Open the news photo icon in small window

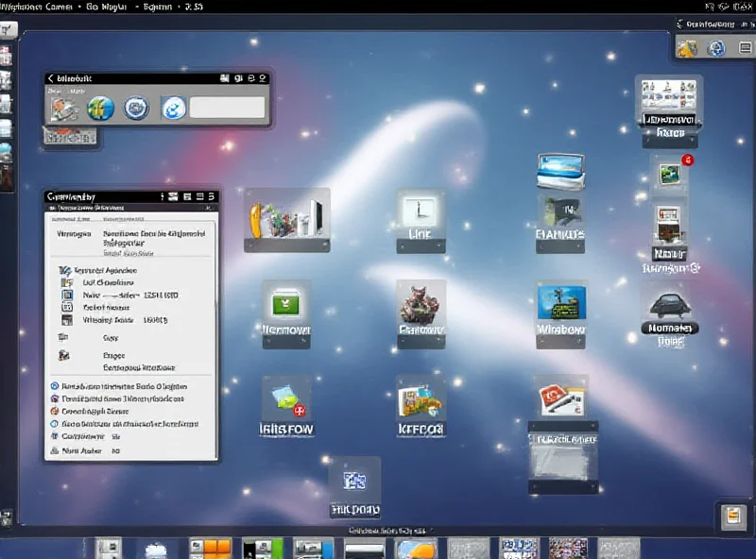tap(64, 109)
